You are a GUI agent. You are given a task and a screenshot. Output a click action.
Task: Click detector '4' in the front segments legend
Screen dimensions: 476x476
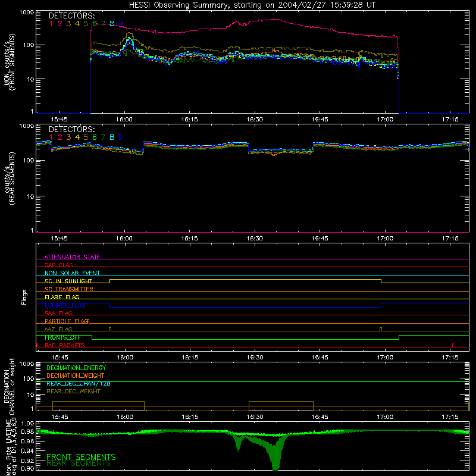pos(77,24)
